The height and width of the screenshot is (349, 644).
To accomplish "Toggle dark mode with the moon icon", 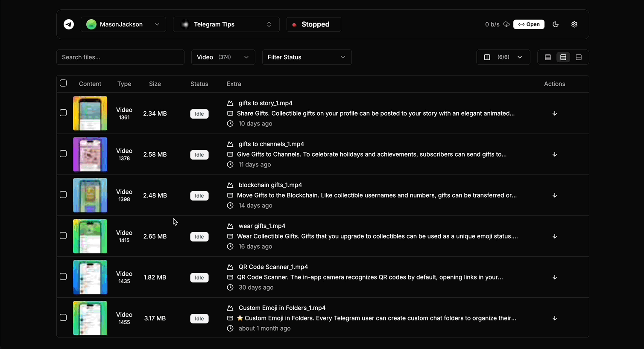I will [556, 24].
